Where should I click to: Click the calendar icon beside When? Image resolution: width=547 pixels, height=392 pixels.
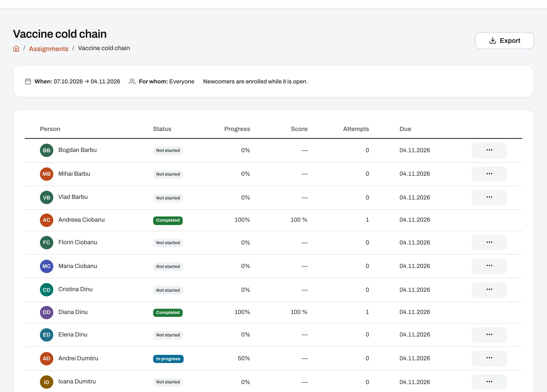point(28,82)
